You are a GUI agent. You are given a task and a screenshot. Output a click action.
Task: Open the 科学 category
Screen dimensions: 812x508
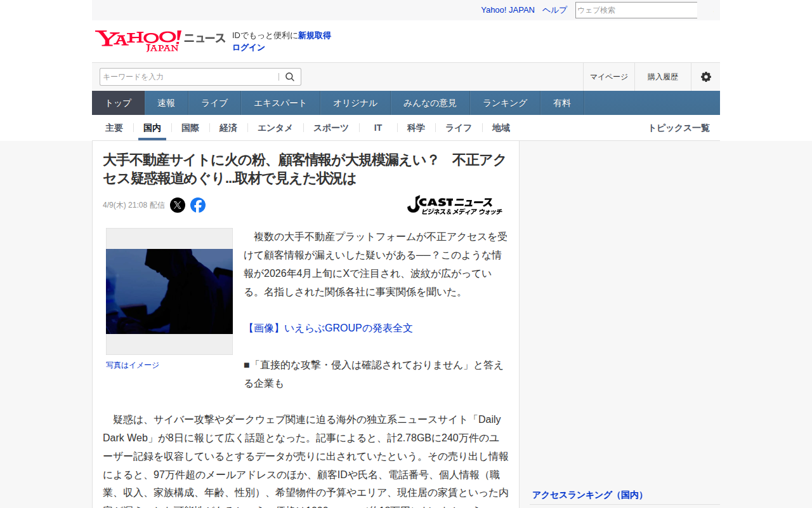(x=416, y=128)
